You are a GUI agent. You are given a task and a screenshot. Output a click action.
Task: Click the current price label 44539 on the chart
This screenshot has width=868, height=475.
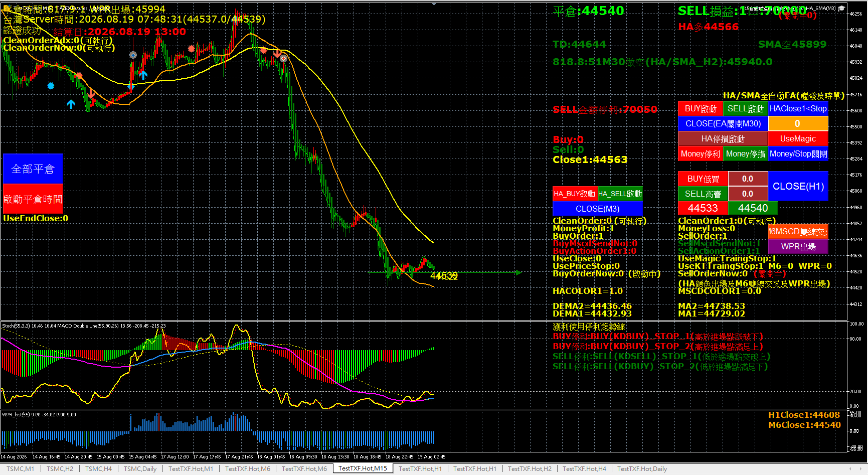point(444,276)
